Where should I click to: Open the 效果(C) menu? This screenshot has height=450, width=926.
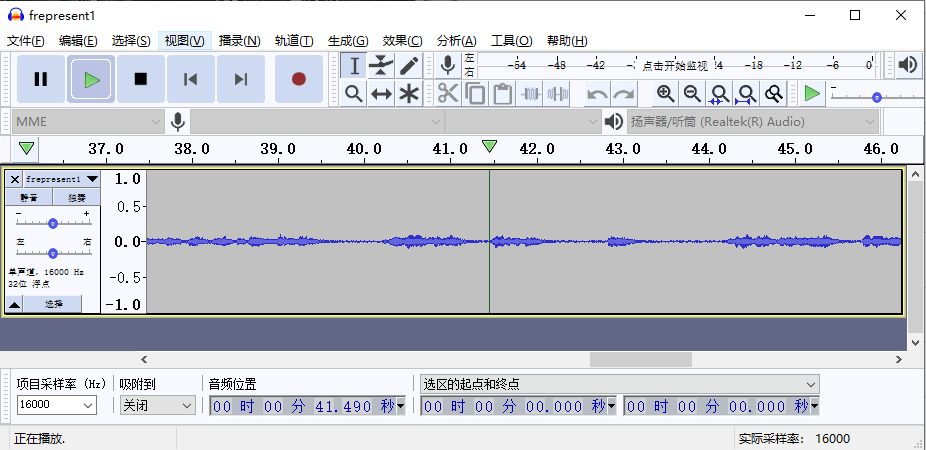(x=402, y=41)
